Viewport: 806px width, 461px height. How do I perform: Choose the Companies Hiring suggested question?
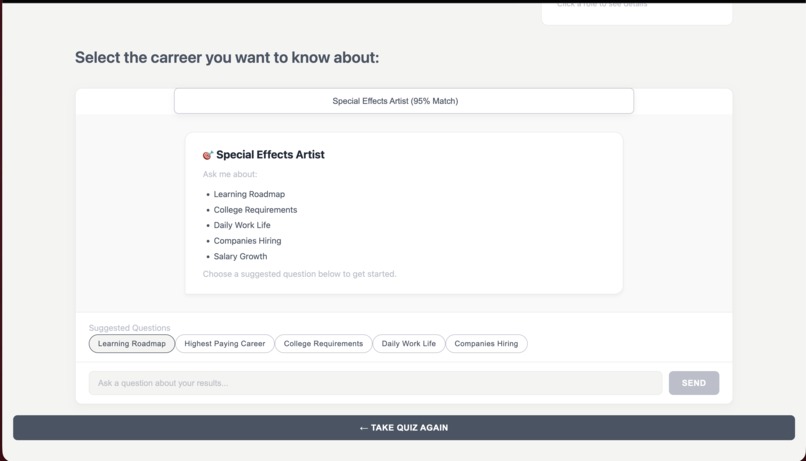[x=486, y=343]
